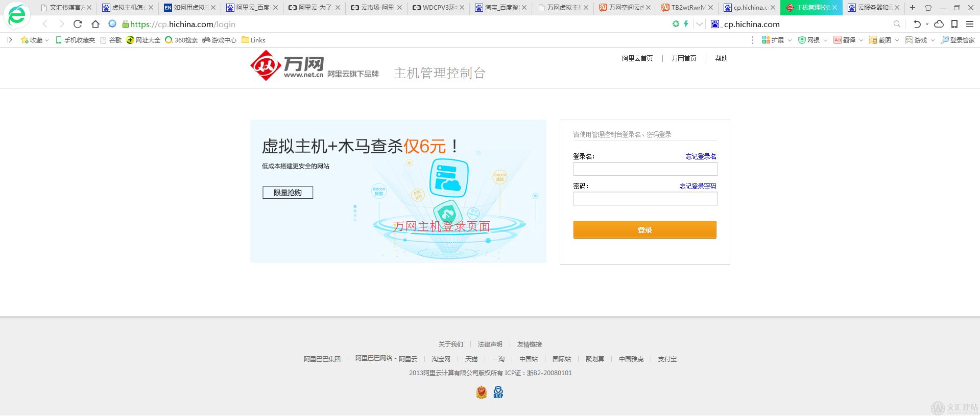This screenshot has height=416, width=980.
Task: Click the orange 登录 button
Action: [644, 230]
